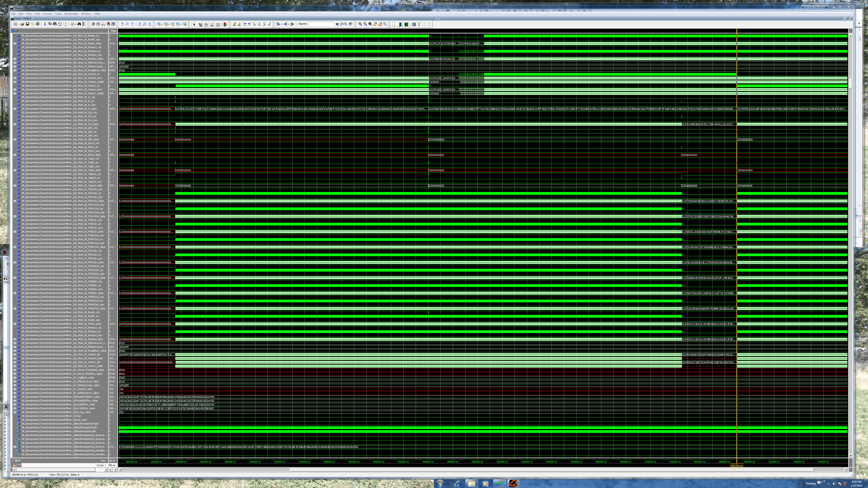Activate the Select Mode arrow pointer tool
Screen dimensions: 868x488
pos(194,24)
